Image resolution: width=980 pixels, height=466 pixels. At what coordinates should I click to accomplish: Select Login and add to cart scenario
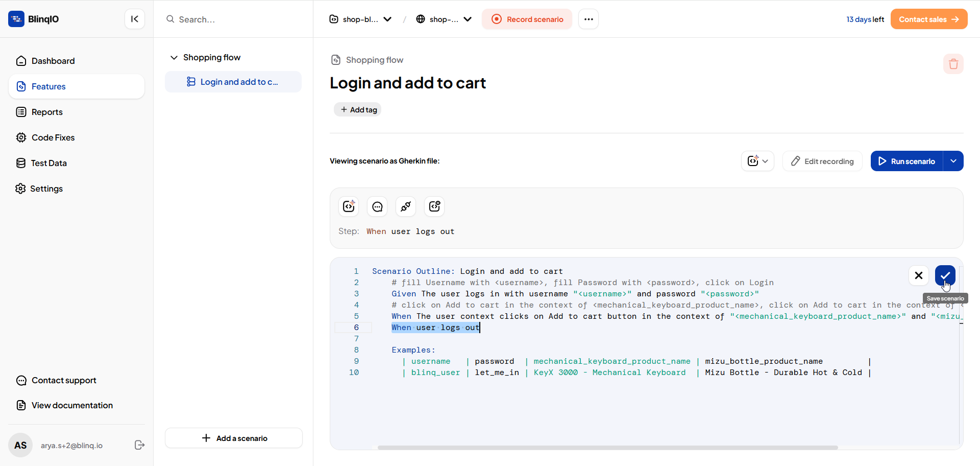[233, 82]
